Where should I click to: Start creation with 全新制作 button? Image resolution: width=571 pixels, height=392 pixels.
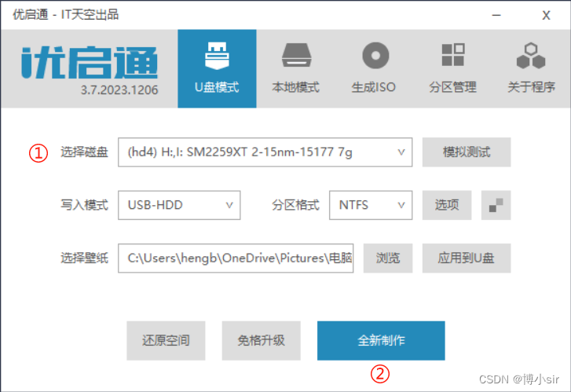(x=381, y=341)
